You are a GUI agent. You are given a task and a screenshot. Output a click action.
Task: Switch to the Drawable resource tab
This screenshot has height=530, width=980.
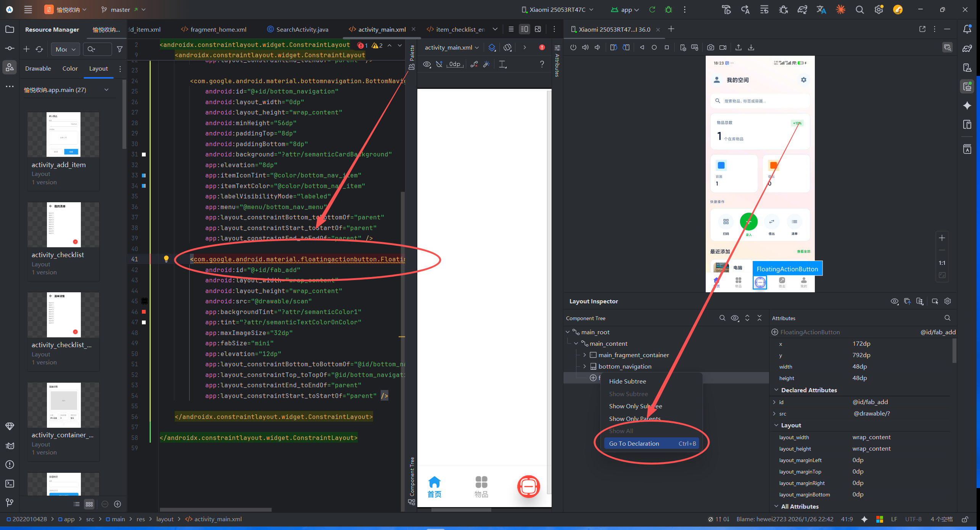(x=38, y=69)
